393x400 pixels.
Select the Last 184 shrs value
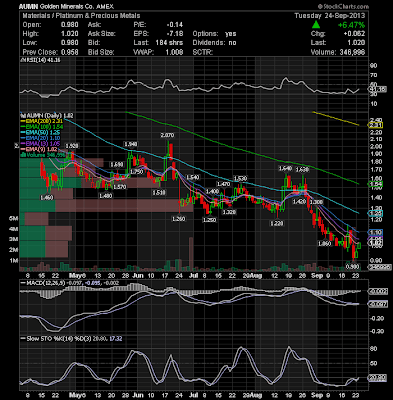pyautogui.click(x=169, y=43)
